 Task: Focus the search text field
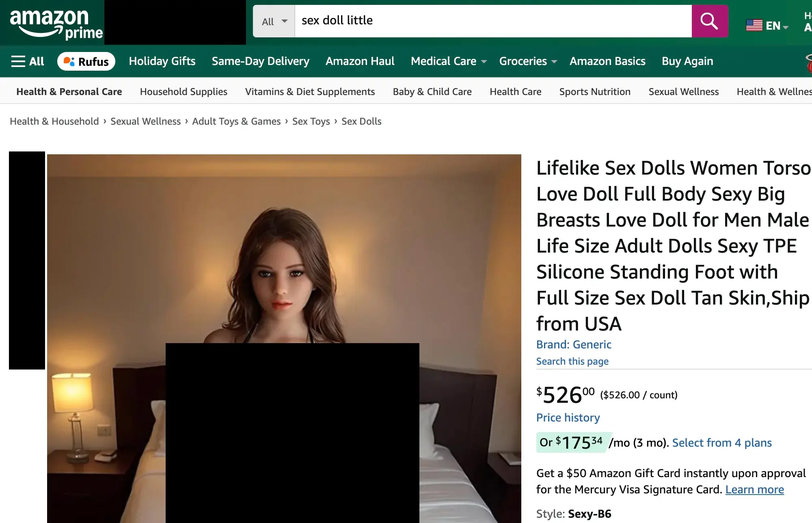493,21
